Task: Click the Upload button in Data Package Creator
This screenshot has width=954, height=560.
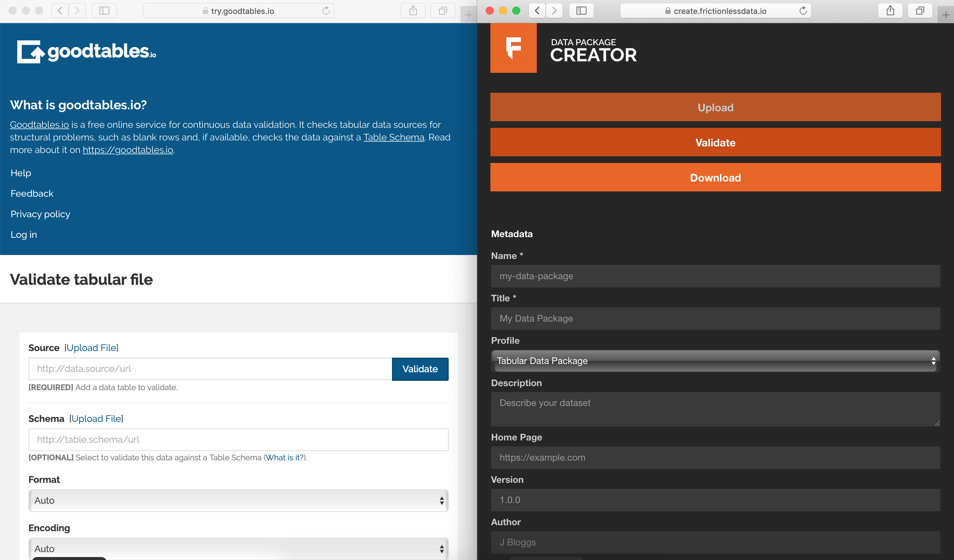Action: click(715, 107)
